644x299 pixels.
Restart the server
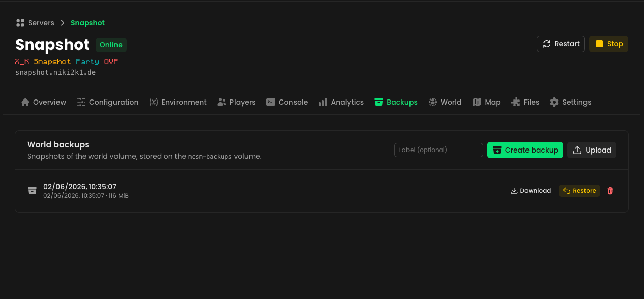561,44
